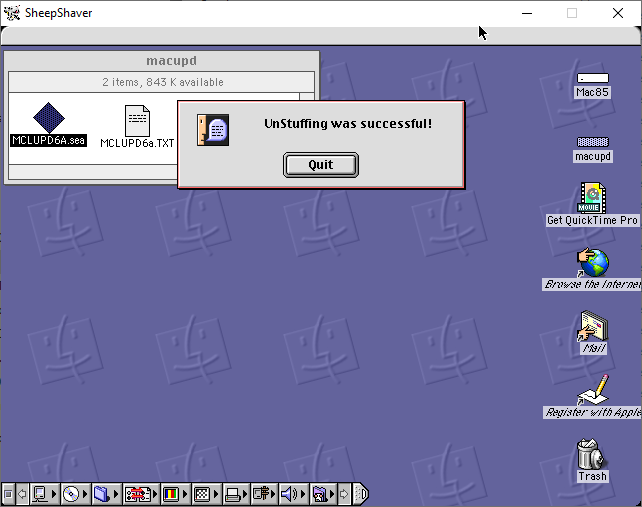Select the Mac85 hard disk icon
The width and height of the screenshot is (642, 507).
pos(592,78)
